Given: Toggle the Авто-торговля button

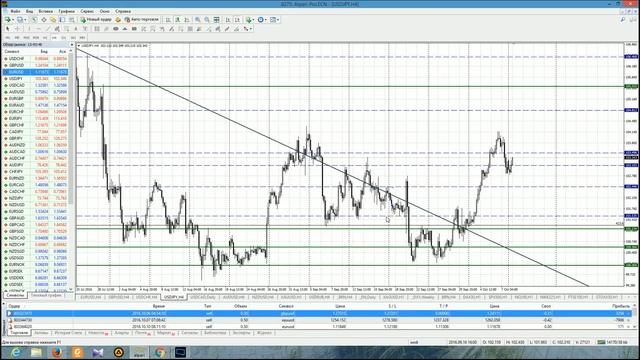Looking at the screenshot, I should click(x=141, y=19).
